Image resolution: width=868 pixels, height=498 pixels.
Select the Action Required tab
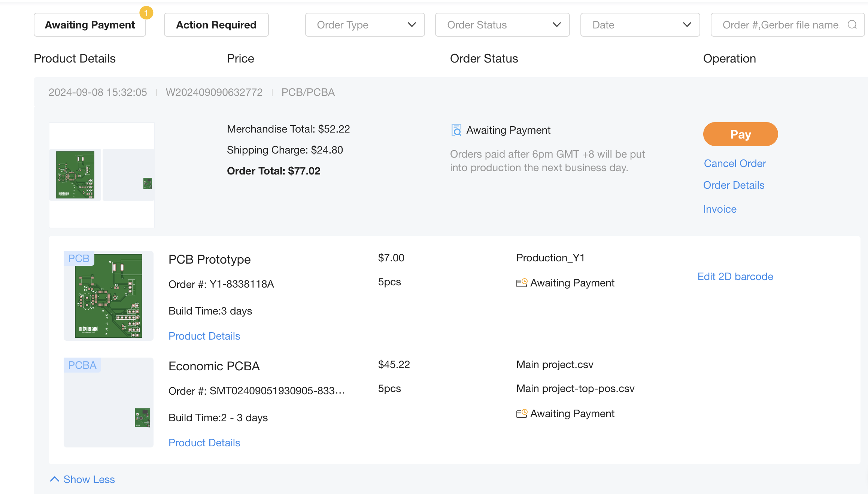(x=216, y=25)
